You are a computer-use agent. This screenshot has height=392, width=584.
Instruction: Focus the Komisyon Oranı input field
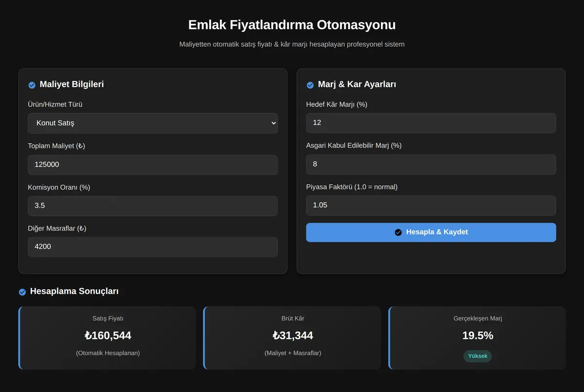(153, 206)
